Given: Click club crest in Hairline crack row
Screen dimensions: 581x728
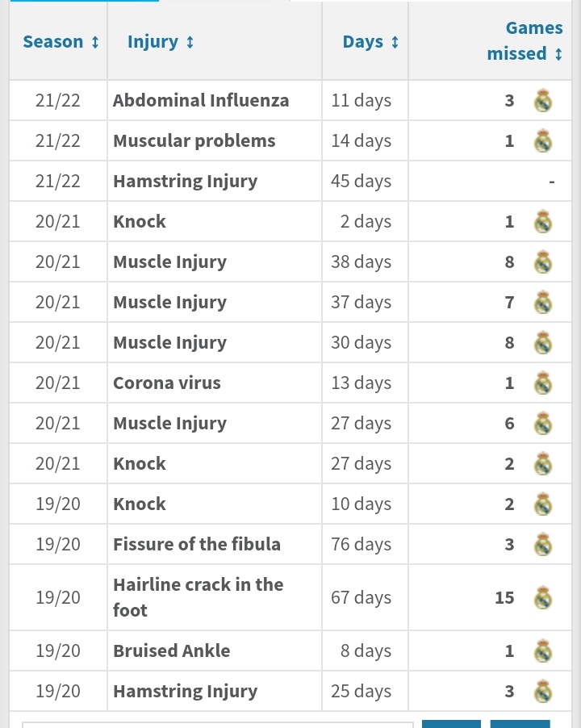Looking at the screenshot, I should point(543,597).
